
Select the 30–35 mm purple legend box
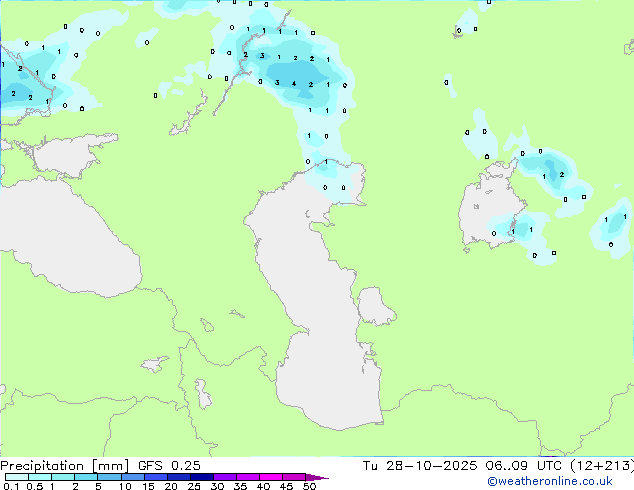click(x=224, y=477)
